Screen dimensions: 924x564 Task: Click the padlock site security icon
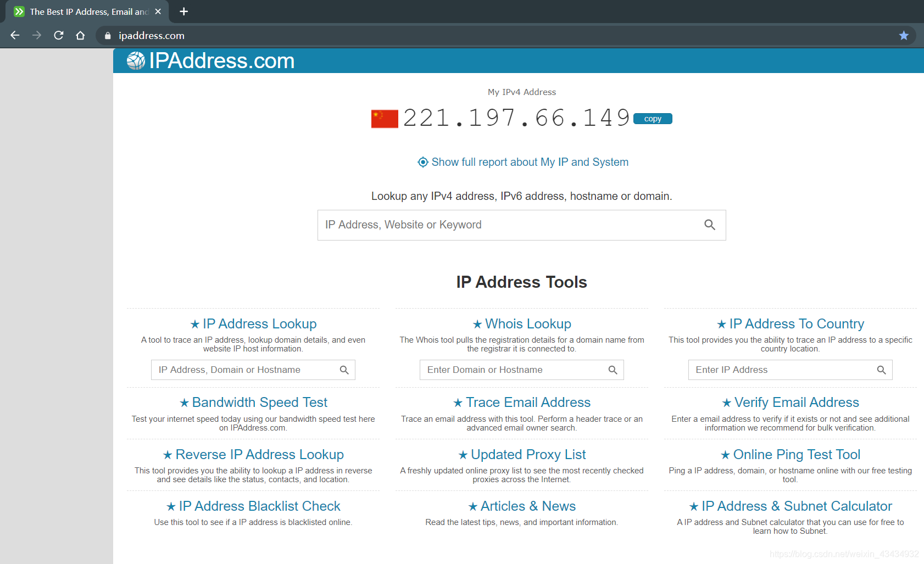pos(108,36)
